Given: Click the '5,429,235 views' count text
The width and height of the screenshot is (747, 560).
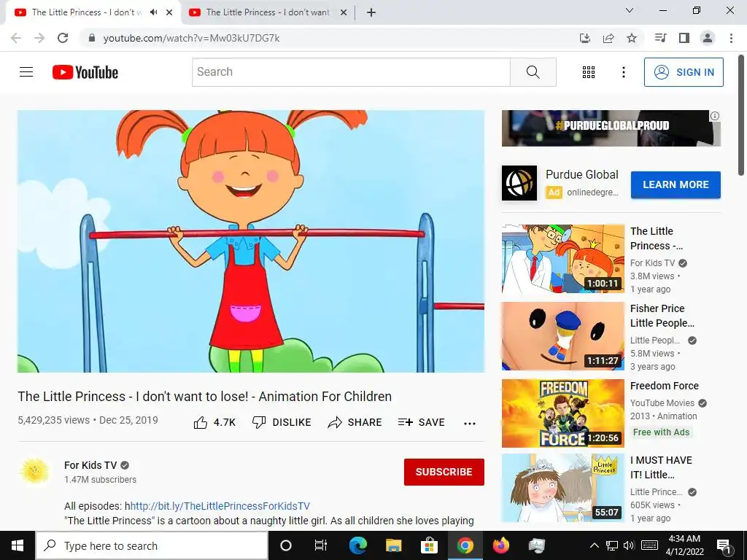Looking at the screenshot, I should click(54, 420).
